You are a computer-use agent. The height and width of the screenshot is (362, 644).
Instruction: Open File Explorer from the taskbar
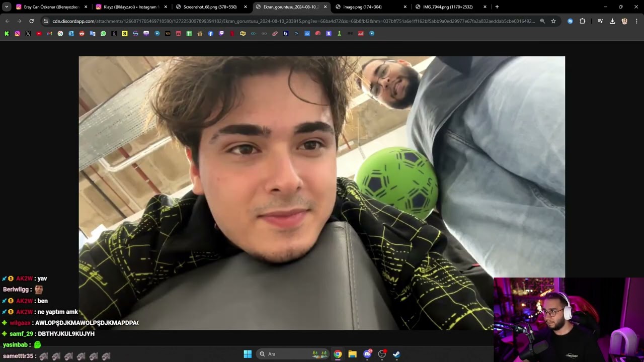point(353,354)
